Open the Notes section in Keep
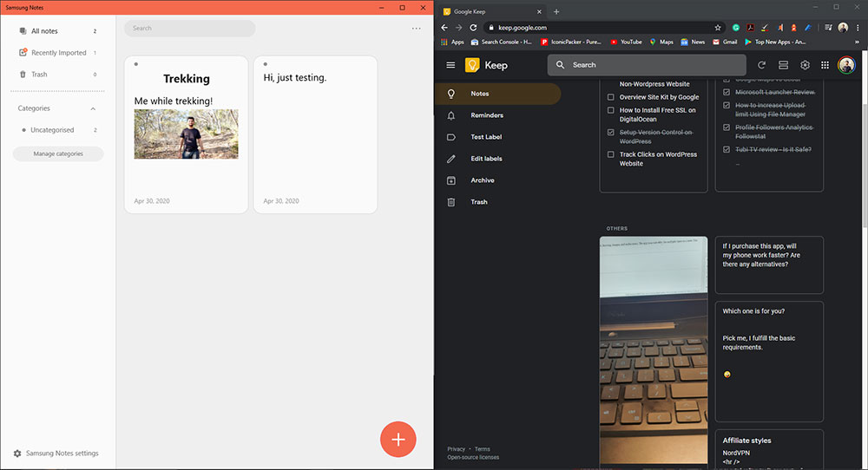 coord(497,94)
